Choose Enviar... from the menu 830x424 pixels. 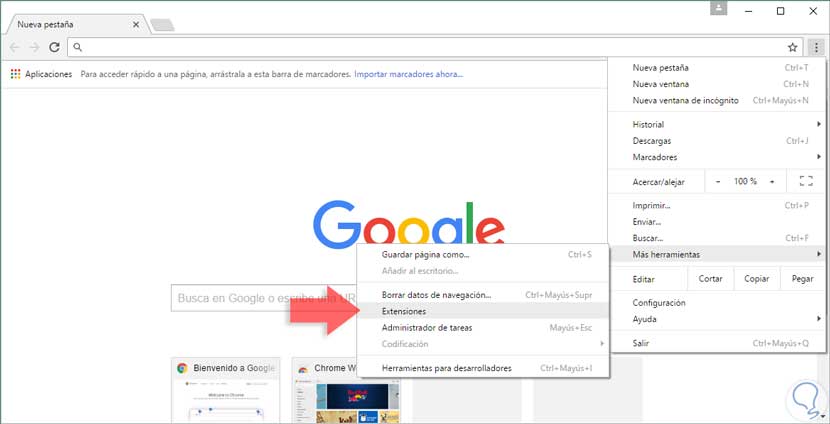[x=716, y=222]
